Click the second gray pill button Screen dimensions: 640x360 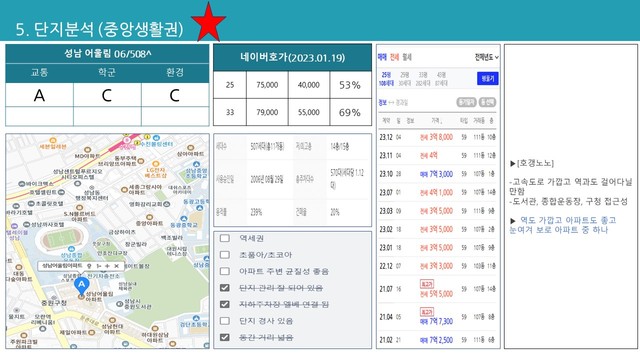point(487,102)
